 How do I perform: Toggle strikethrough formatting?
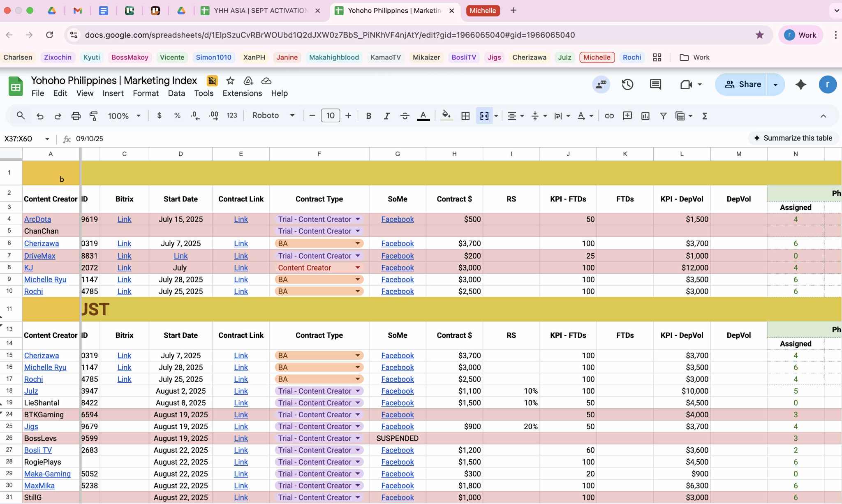[405, 116]
